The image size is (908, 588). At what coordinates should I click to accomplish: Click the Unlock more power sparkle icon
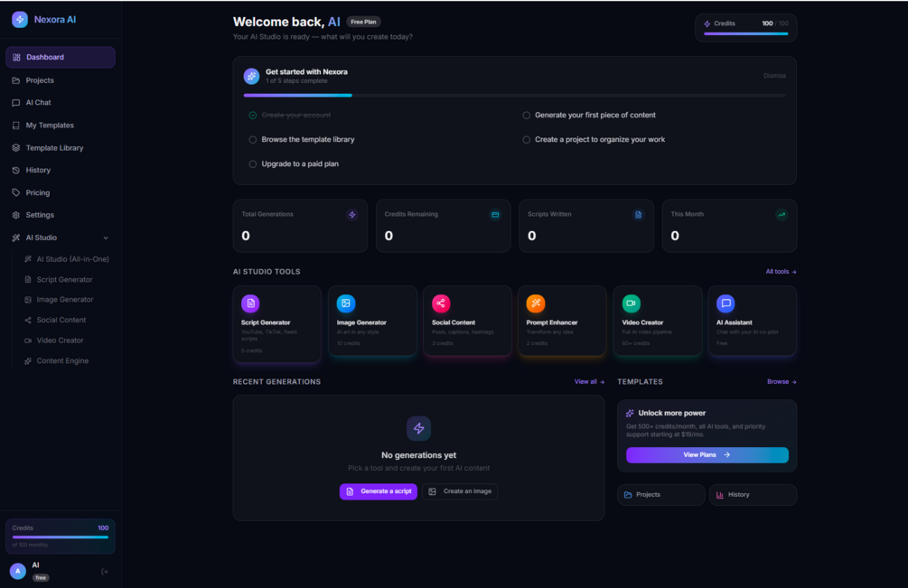630,413
